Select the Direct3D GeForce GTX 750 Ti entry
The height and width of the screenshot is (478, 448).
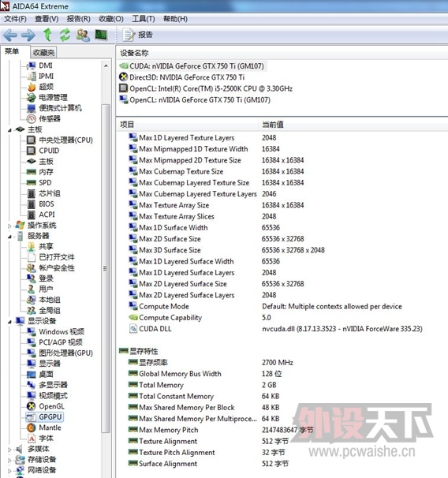click(182, 77)
